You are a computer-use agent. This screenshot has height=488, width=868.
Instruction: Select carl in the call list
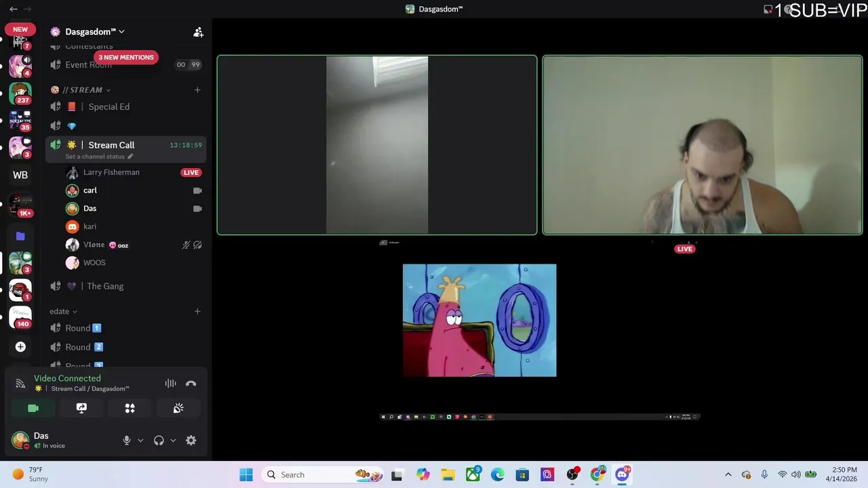coord(133,190)
